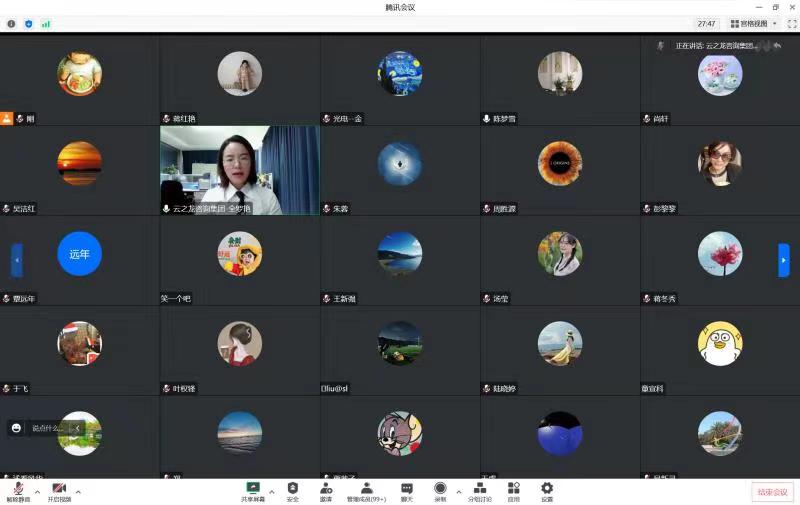This screenshot has width=800, height=505.
Task: Toggle full screen mode in top-right corner
Action: [x=792, y=23]
